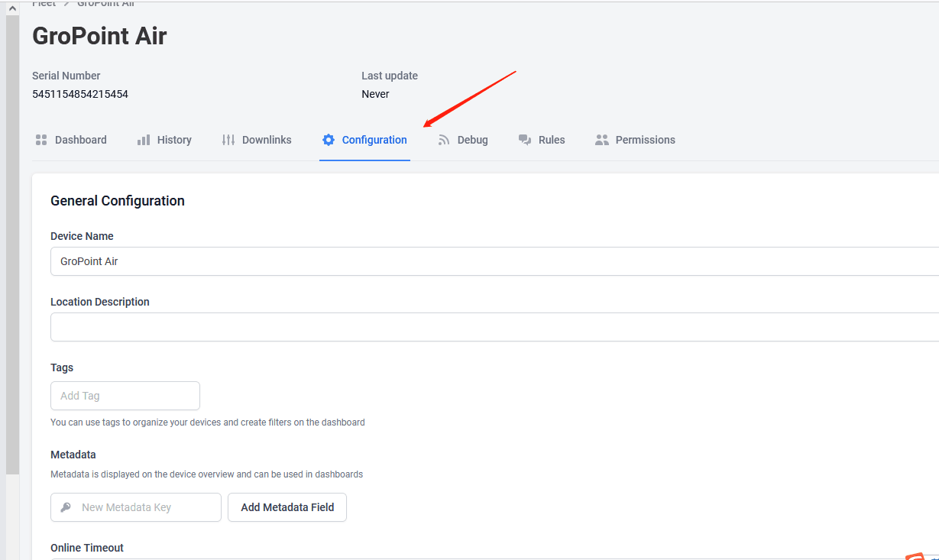
Task: Click the Downlinks sliders icon
Action: click(228, 140)
